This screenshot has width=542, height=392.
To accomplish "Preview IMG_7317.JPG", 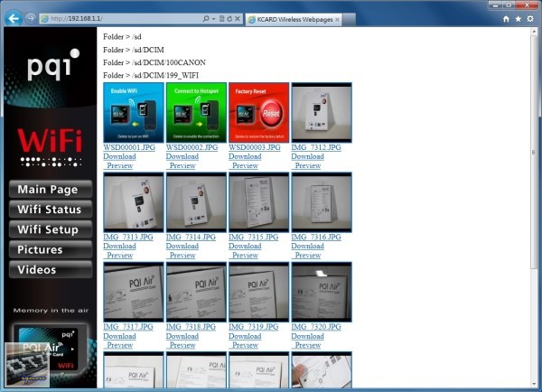I will coord(119,345).
